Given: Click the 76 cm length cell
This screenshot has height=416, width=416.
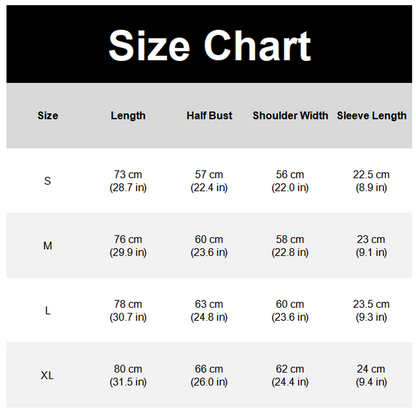Looking at the screenshot, I should click(128, 246).
